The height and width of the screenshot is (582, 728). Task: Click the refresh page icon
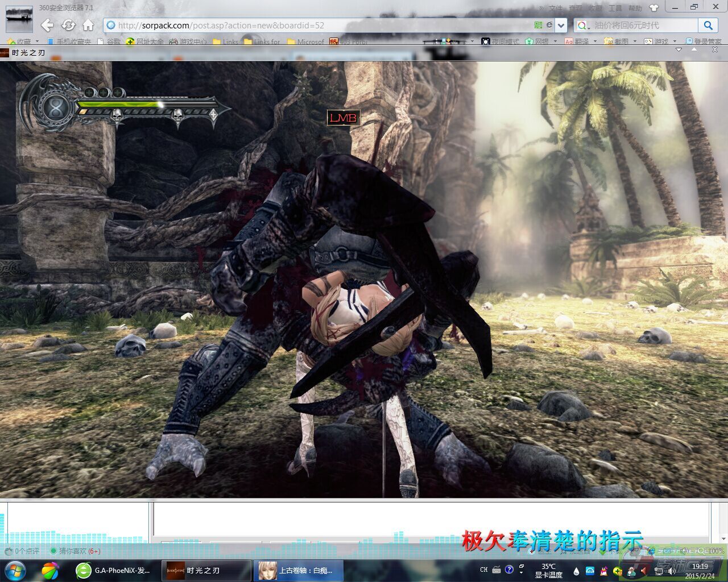point(68,25)
